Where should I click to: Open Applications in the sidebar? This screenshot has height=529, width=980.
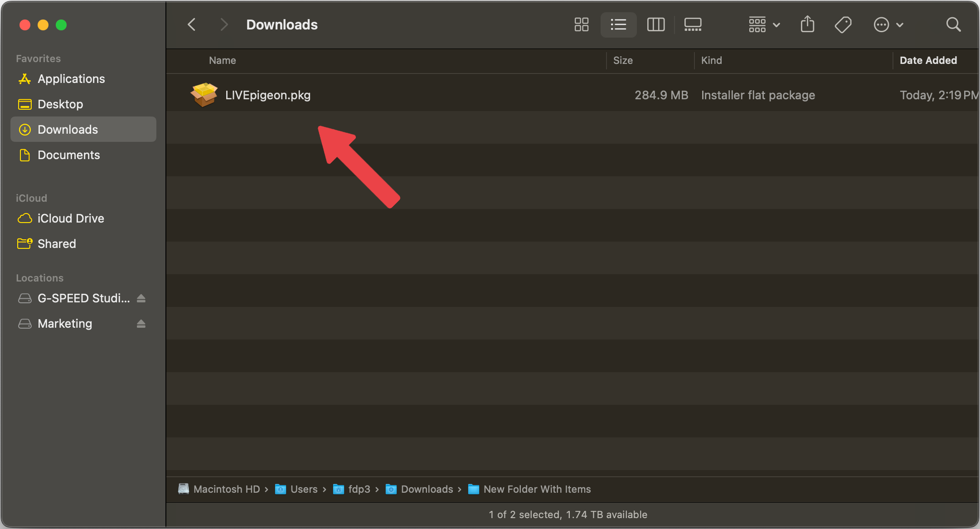(71, 79)
